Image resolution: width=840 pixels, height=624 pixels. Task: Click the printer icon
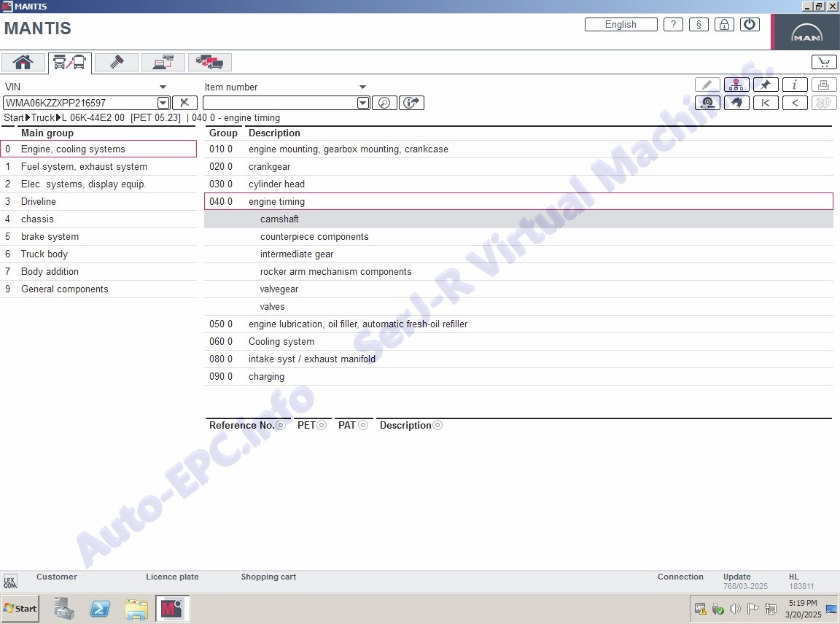coord(824,85)
